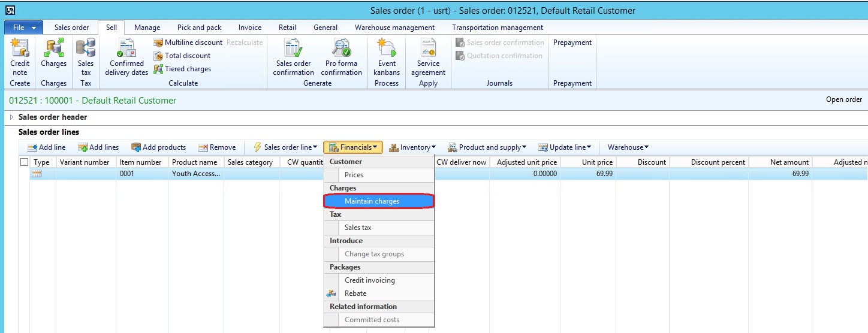Viewport: 868px width, 333px height.
Task: Open Confirmed delivery dates
Action: pyautogui.click(x=126, y=57)
